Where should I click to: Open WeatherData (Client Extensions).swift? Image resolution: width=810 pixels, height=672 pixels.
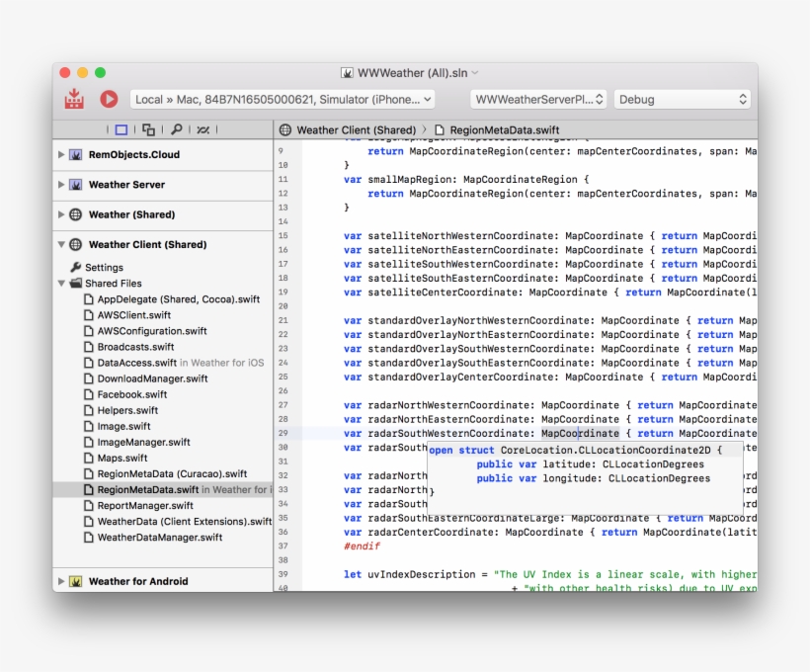coord(185,522)
